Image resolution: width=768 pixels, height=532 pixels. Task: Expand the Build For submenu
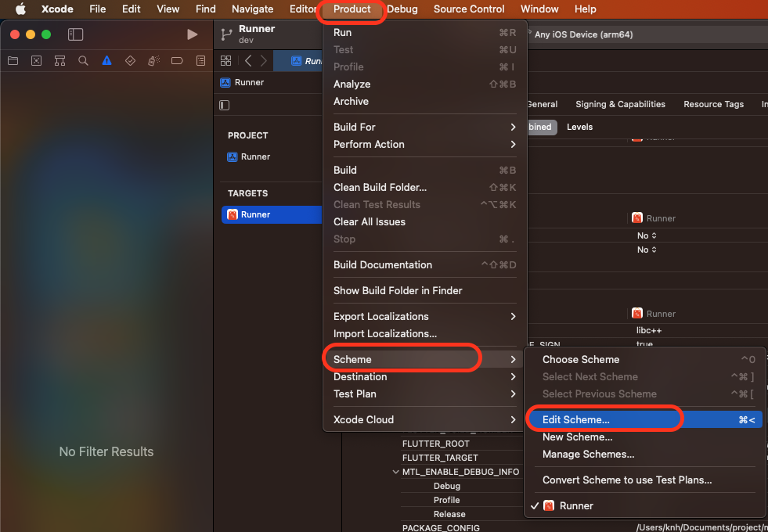424,128
